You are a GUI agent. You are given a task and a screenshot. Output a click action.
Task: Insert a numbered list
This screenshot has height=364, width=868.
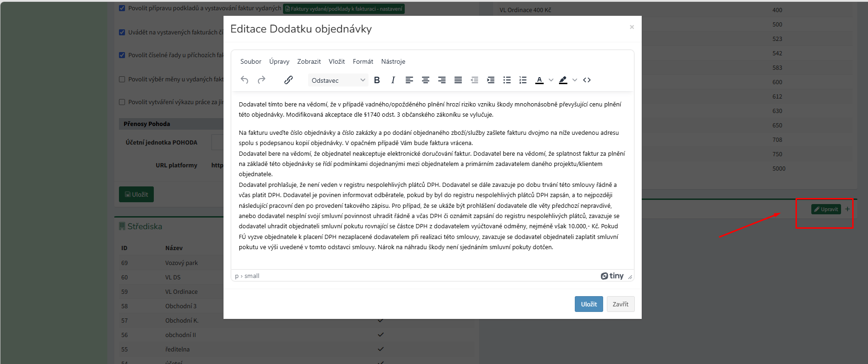pos(523,80)
